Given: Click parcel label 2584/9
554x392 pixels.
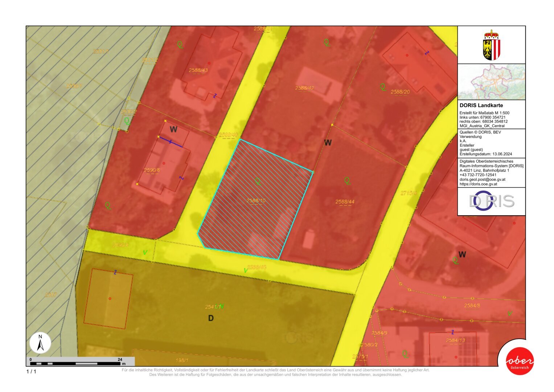Looking at the screenshot, I should [379, 333].
